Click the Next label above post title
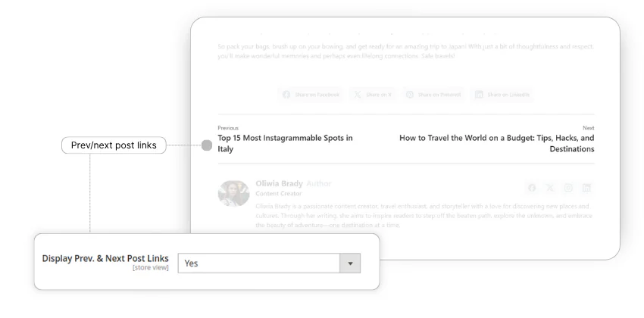 (x=588, y=128)
